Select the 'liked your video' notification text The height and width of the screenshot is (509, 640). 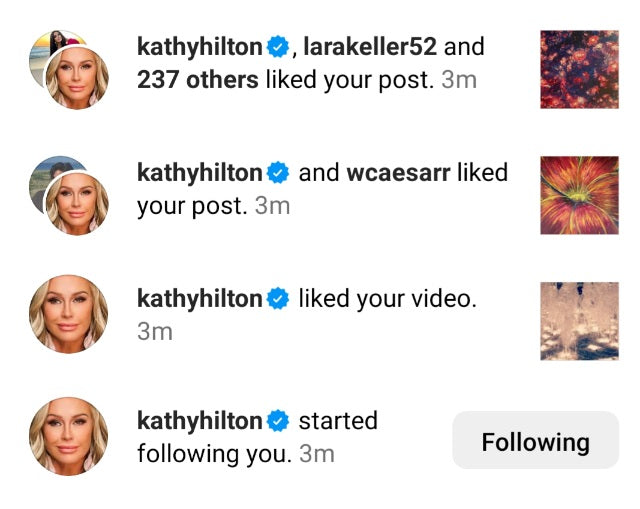click(x=388, y=299)
